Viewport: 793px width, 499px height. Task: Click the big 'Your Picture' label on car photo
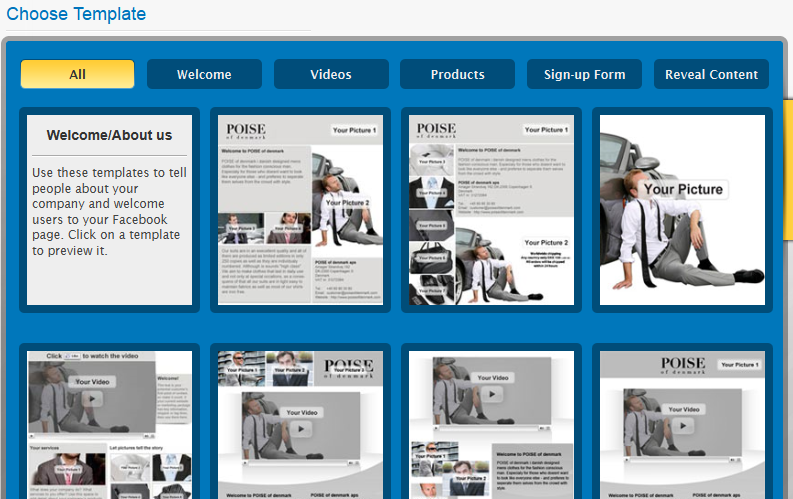click(682, 189)
